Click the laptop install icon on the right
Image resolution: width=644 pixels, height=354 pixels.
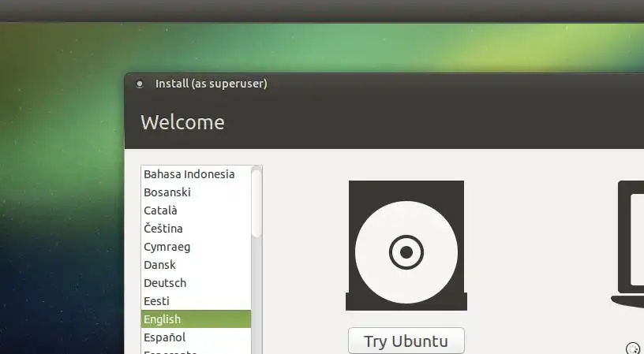pyautogui.click(x=628, y=244)
